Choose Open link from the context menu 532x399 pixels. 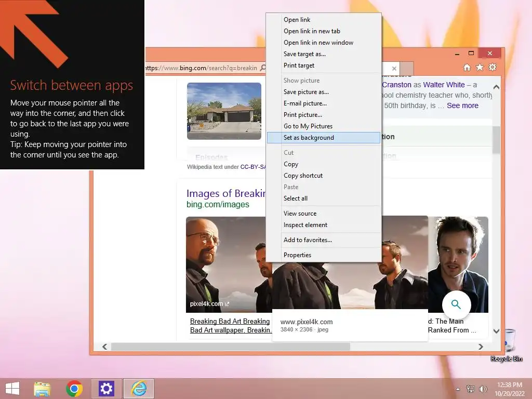(323, 20)
